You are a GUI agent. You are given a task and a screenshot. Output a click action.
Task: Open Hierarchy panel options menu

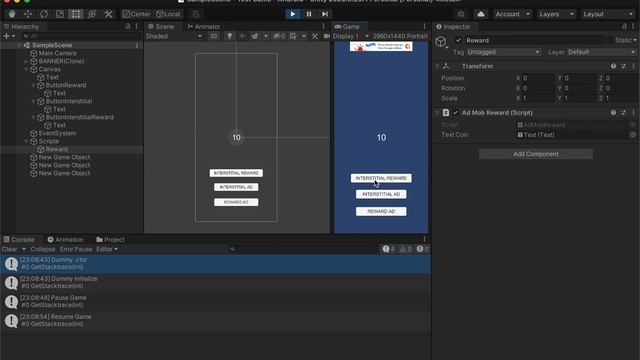(137, 27)
